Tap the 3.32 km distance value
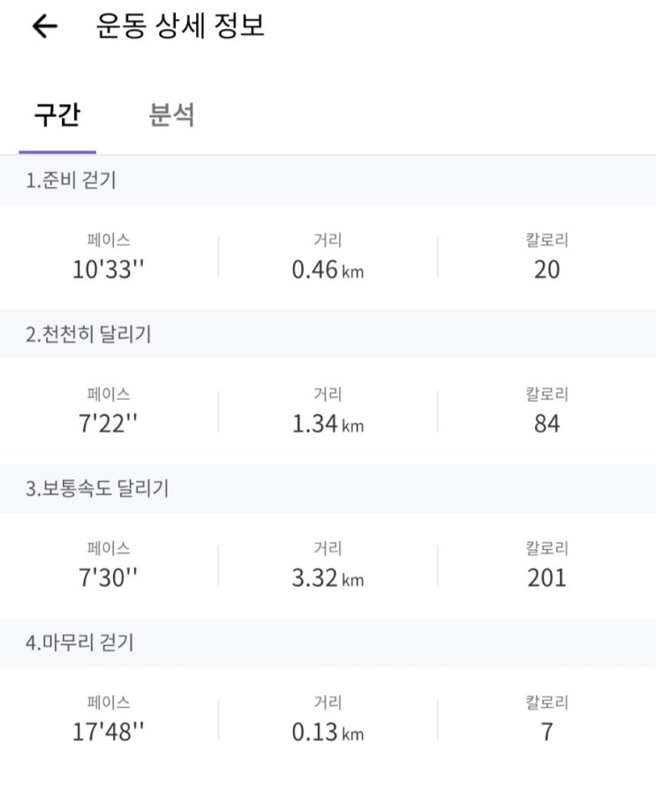Viewport: 656px width, 812px height. click(327, 578)
